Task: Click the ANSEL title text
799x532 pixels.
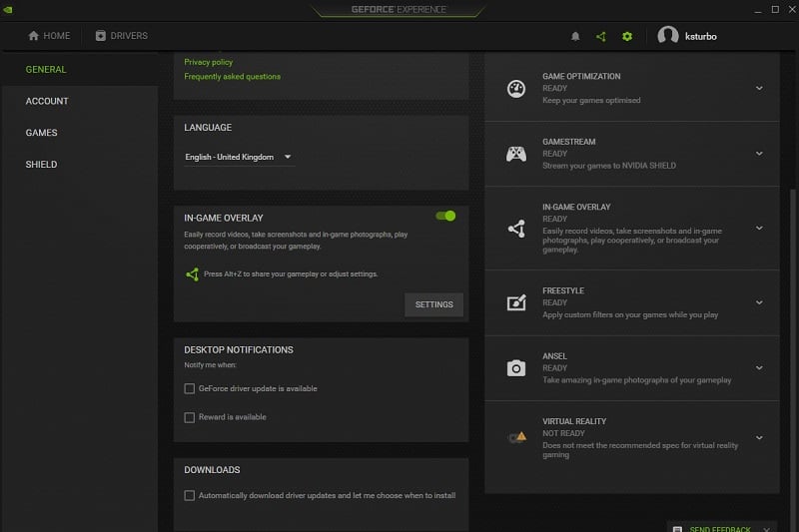Action: 554,356
